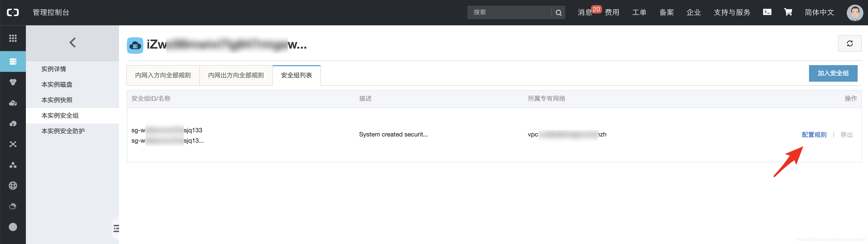The width and height of the screenshot is (868, 244).
Task: Click the Alibaba Cloud logo icon
Action: (x=13, y=12)
